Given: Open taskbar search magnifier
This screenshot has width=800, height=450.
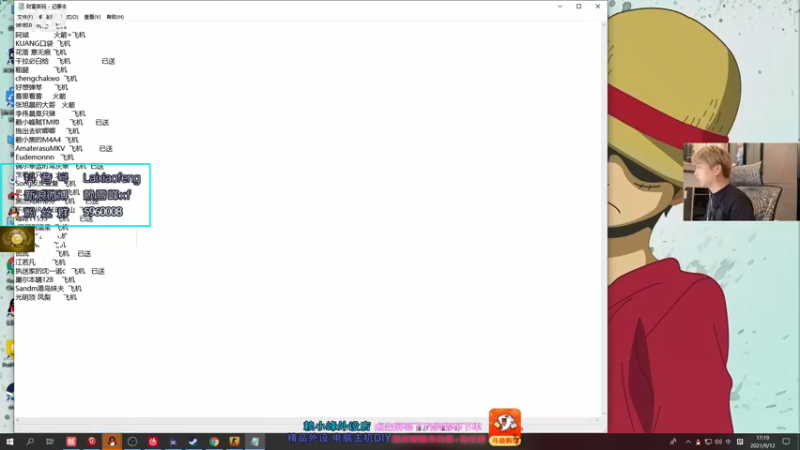Looking at the screenshot, I should click(30, 441).
